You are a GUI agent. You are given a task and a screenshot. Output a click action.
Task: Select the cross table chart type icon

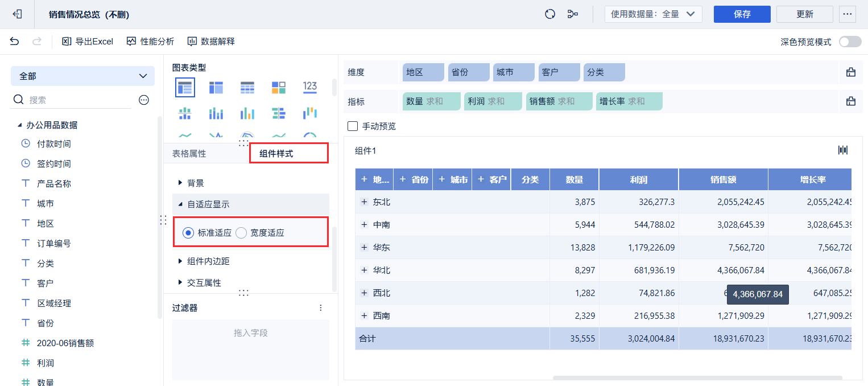pos(185,87)
